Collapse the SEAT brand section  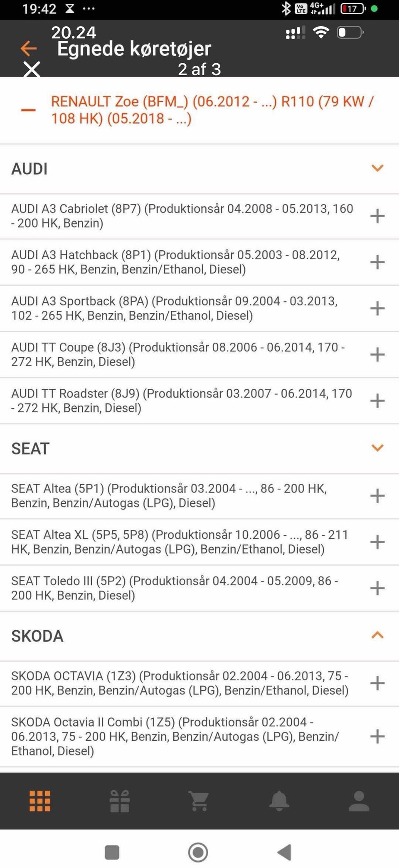[377, 448]
